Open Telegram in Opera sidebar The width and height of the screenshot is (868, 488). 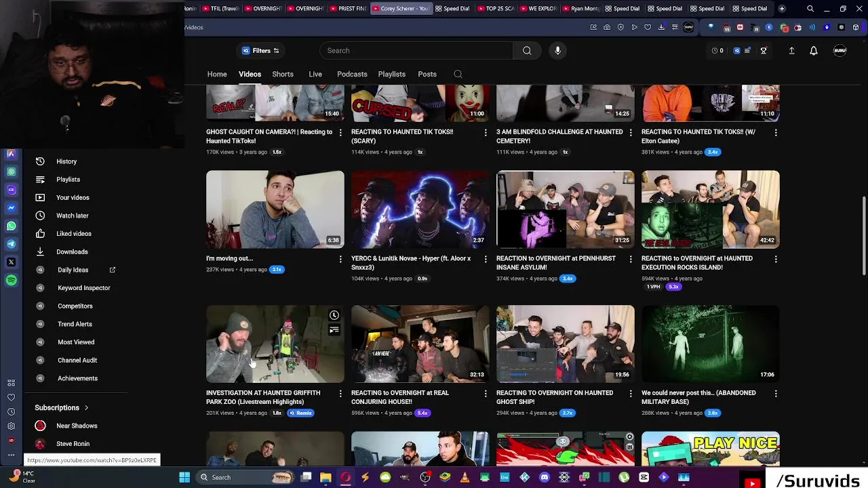(11, 244)
